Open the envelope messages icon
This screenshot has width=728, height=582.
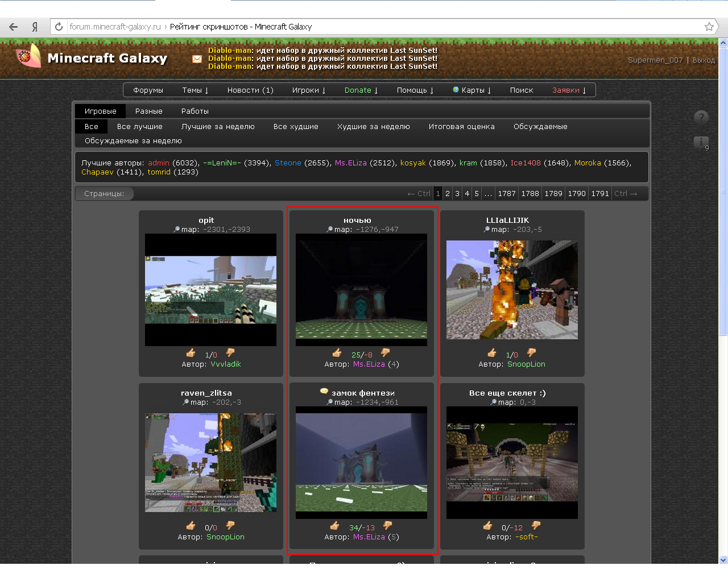coord(197,59)
